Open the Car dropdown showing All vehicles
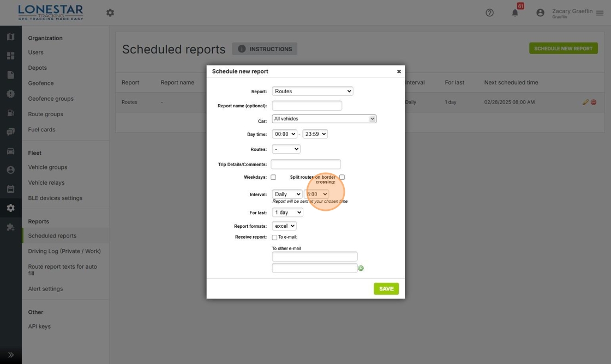The image size is (611, 364). tap(324, 119)
